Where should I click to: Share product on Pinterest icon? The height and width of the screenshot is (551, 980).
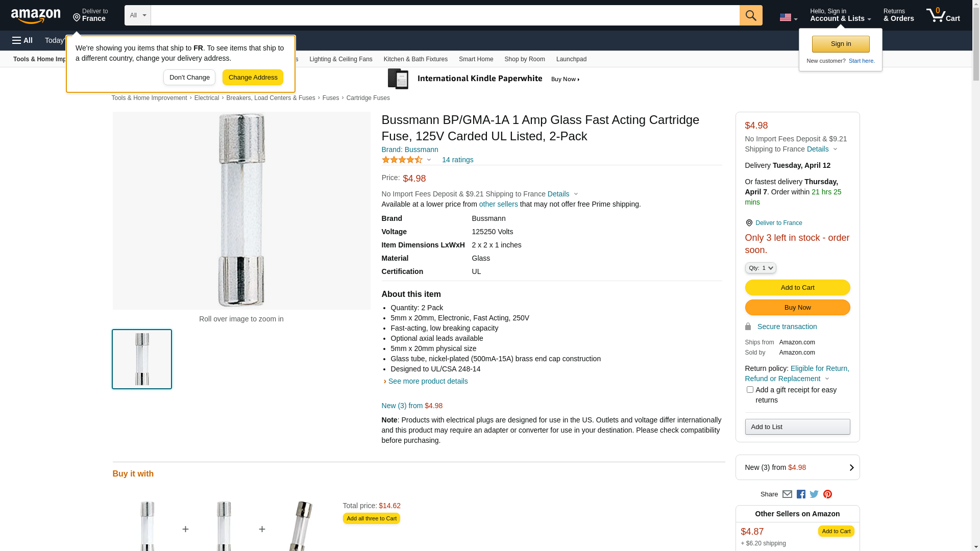[x=827, y=494]
